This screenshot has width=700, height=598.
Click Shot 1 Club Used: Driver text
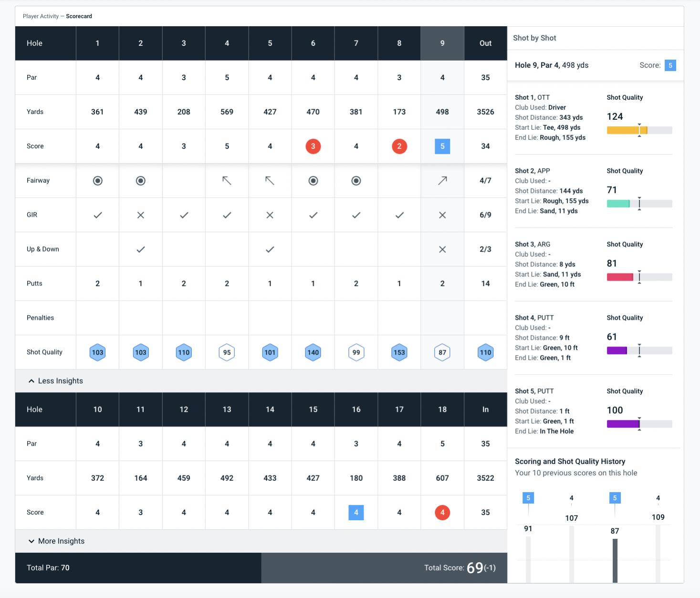540,107
